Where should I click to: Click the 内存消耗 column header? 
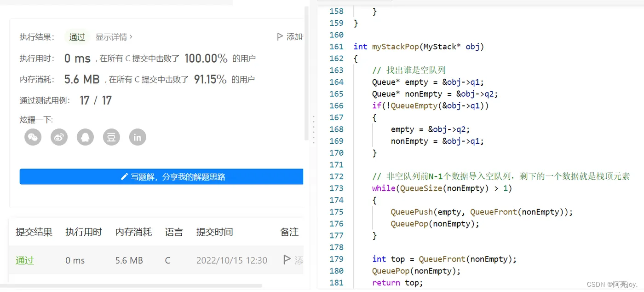133,232
